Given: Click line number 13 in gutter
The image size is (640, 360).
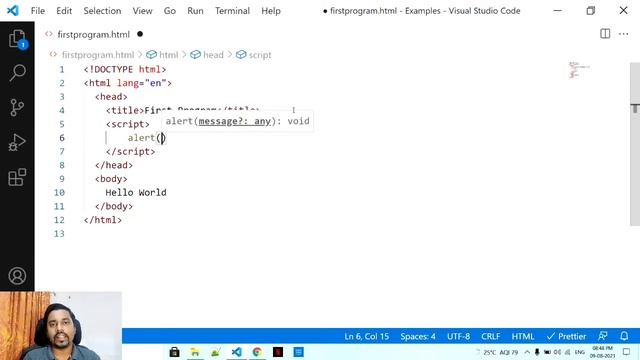Looking at the screenshot, I should (59, 234).
